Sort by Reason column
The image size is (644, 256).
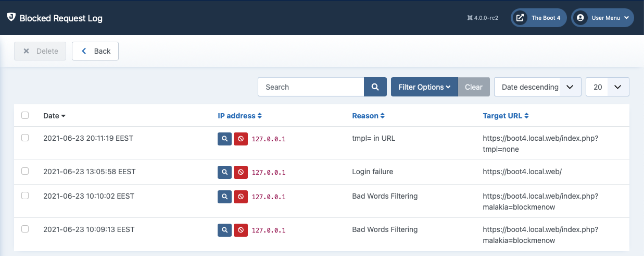pos(368,116)
